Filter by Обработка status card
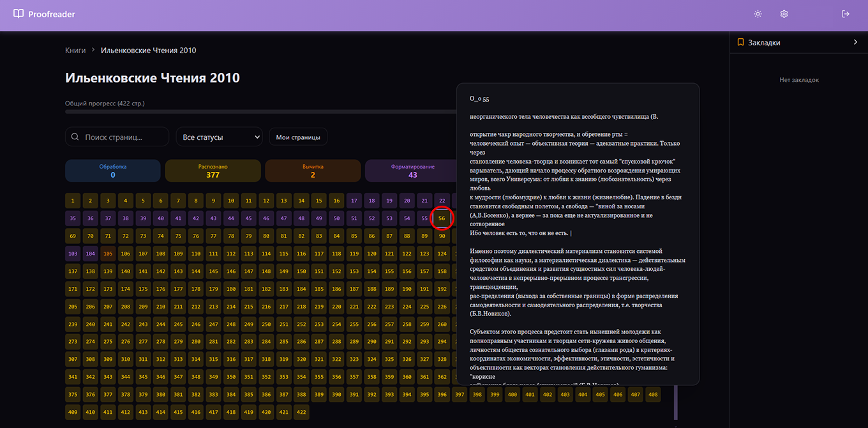 tap(112, 171)
